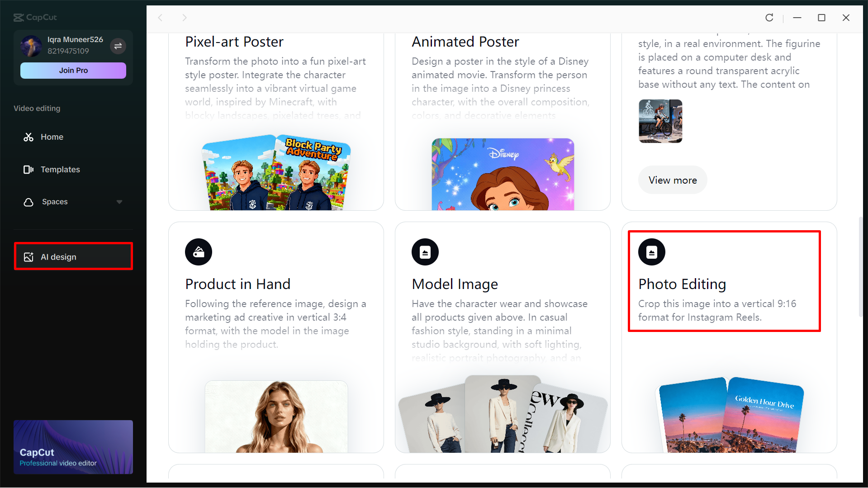Click the Disney princess poster thumbnail

(503, 174)
